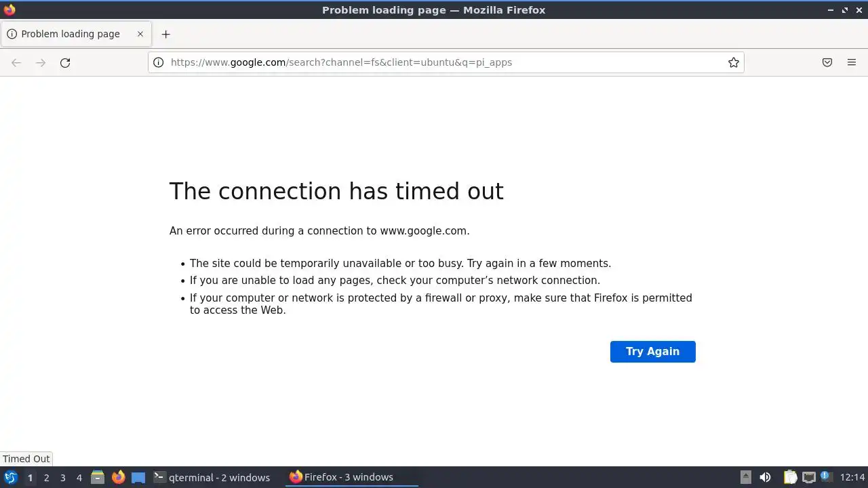The height and width of the screenshot is (488, 868).
Task: Click the "check your computer's network connection" bullet
Action: pyautogui.click(x=395, y=280)
